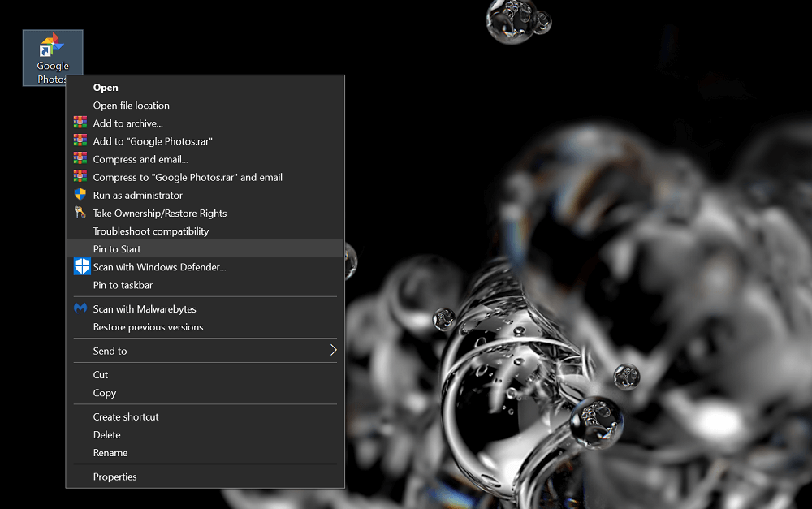The height and width of the screenshot is (509, 812).
Task: Select Open file location
Action: 205,105
